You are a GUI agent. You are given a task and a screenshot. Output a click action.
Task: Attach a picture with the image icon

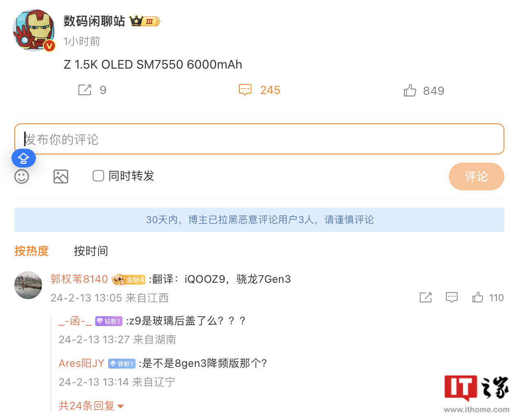point(61,176)
